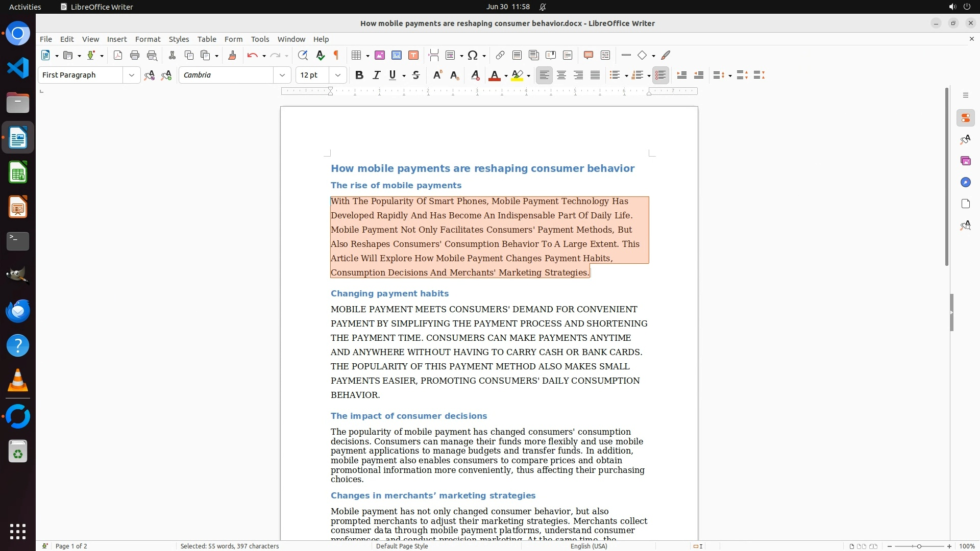Image resolution: width=980 pixels, height=551 pixels.
Task: Click the zoom slider in status bar
Action: pyautogui.click(x=919, y=546)
